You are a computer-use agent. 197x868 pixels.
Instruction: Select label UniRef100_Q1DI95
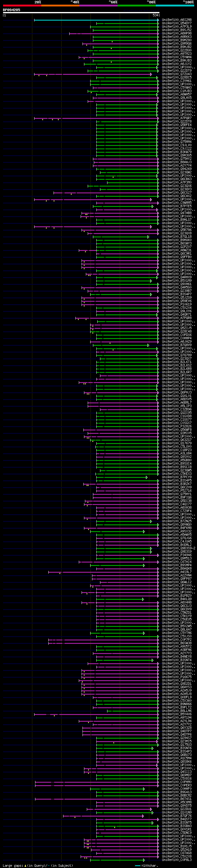[x=177, y=413]
